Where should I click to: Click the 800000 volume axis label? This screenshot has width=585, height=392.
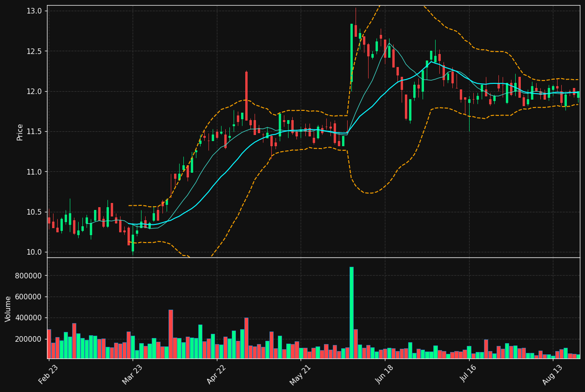(29, 276)
